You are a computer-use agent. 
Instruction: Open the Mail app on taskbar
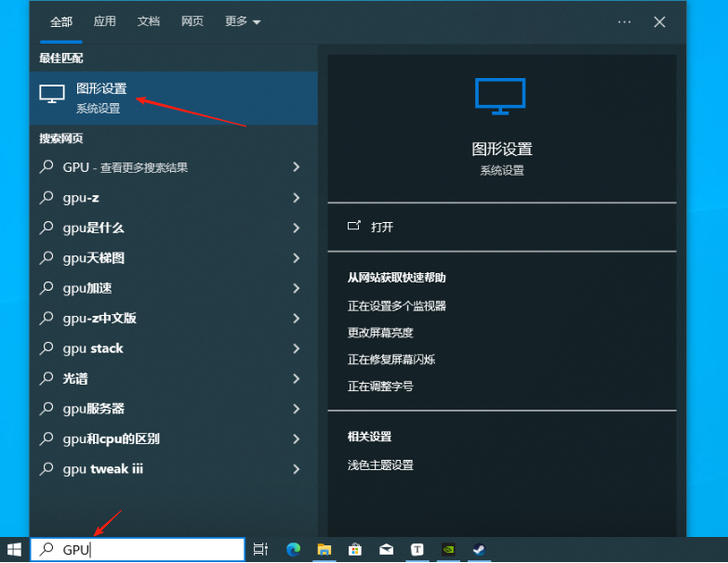[x=387, y=549]
